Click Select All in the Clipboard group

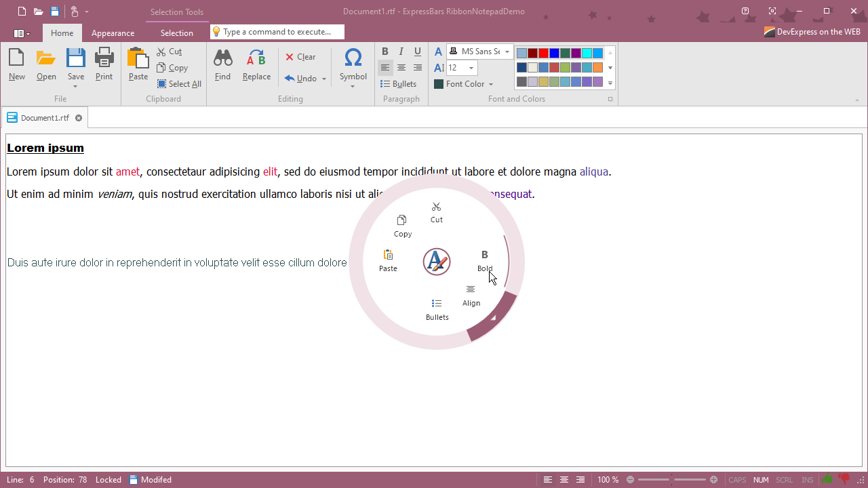point(179,84)
